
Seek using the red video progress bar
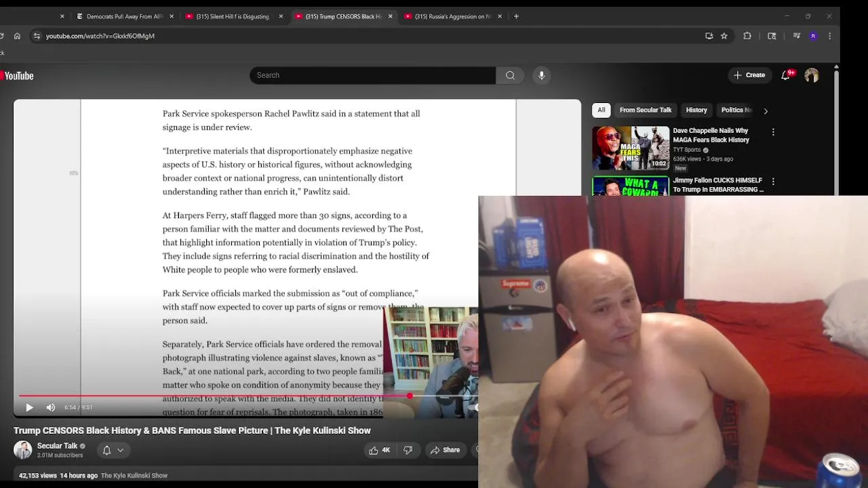(248, 396)
